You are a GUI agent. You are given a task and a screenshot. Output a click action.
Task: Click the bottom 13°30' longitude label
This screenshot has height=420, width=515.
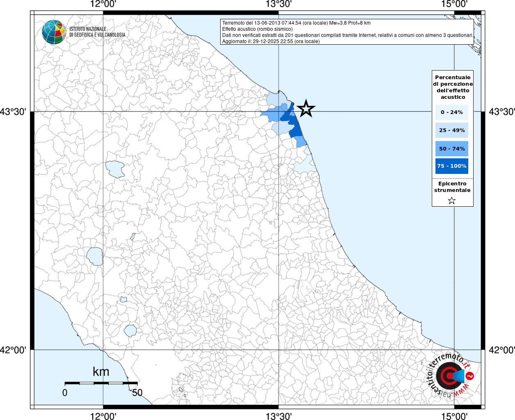click(x=279, y=416)
